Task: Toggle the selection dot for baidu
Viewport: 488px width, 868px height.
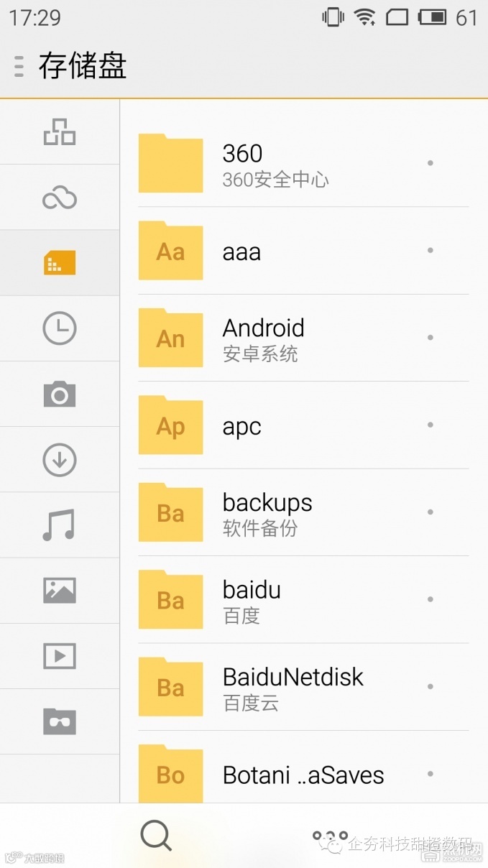Action: (x=430, y=599)
